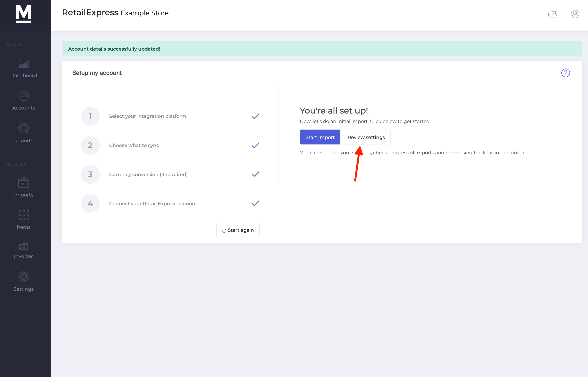
Task: Click the Start again button
Action: pyautogui.click(x=238, y=230)
